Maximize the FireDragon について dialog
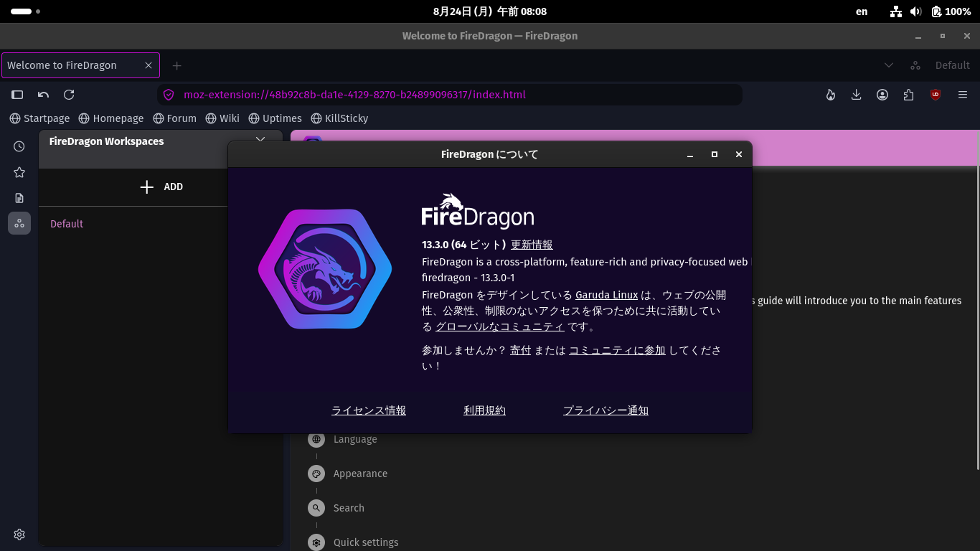980x551 pixels. [714, 154]
